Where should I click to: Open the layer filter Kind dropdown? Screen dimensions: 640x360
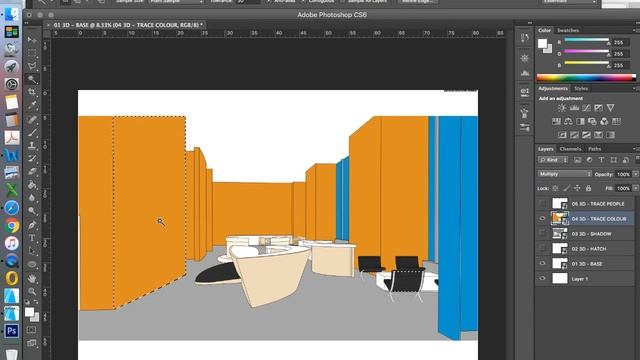click(x=553, y=160)
